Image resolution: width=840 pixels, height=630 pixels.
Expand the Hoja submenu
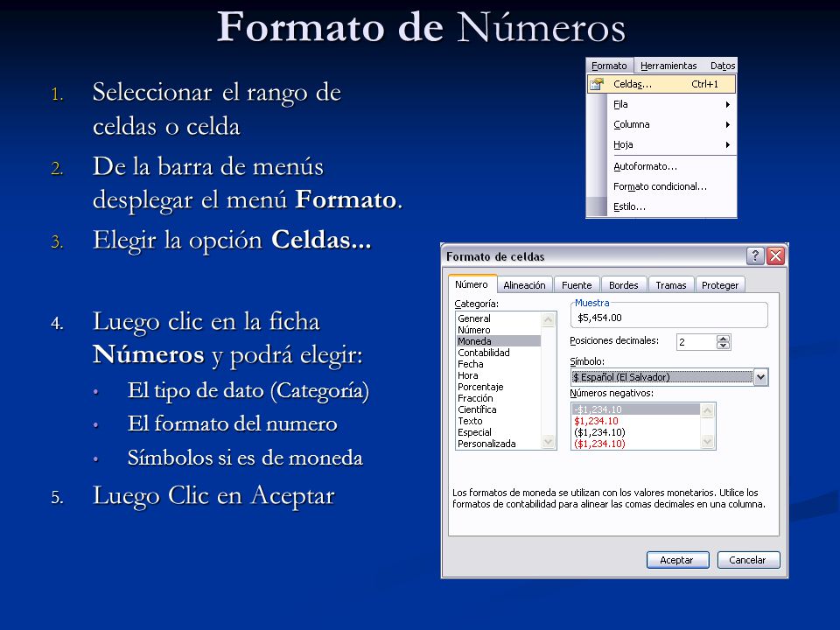coord(661,144)
